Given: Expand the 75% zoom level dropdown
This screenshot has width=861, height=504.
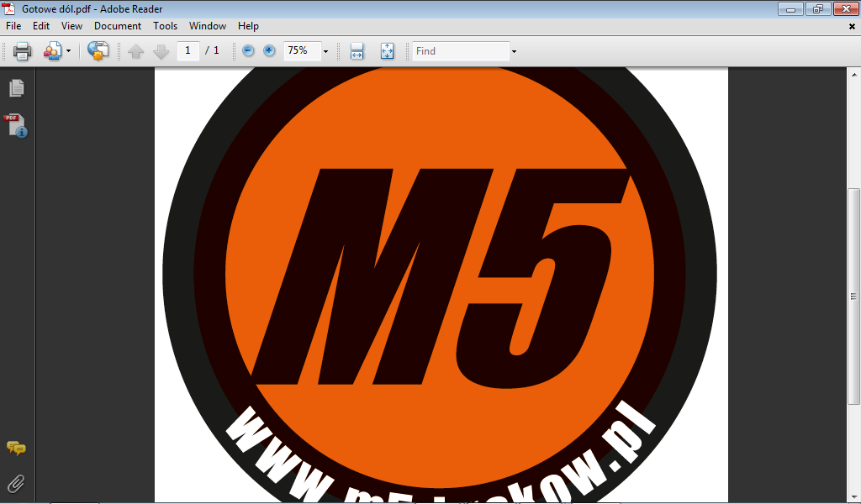Looking at the screenshot, I should pos(325,51).
